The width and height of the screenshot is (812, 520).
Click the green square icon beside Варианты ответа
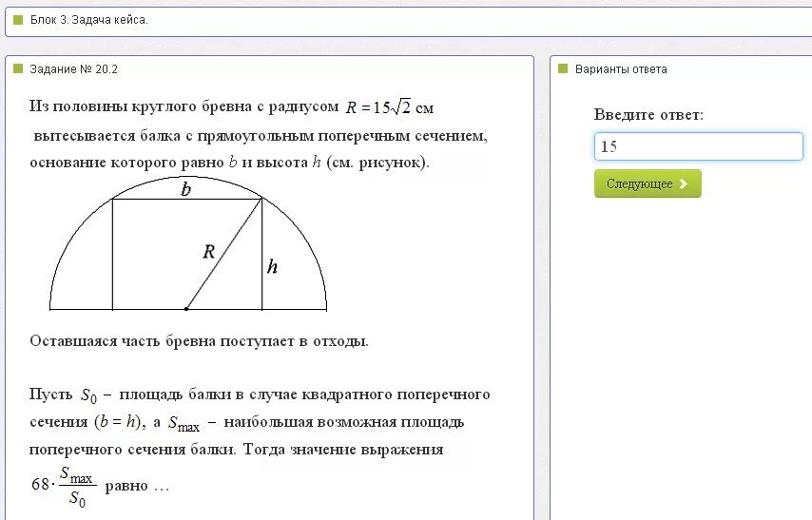(x=563, y=68)
